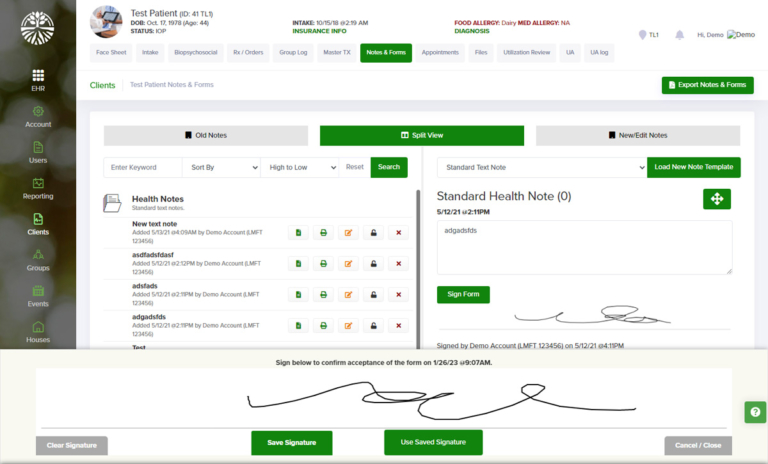
Task: Open the Sort By dropdown
Action: (x=221, y=168)
